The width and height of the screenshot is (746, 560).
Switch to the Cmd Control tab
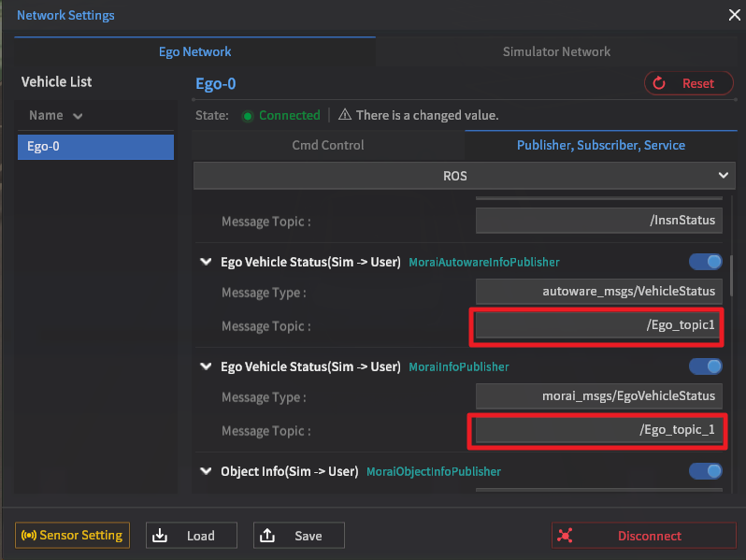point(328,145)
